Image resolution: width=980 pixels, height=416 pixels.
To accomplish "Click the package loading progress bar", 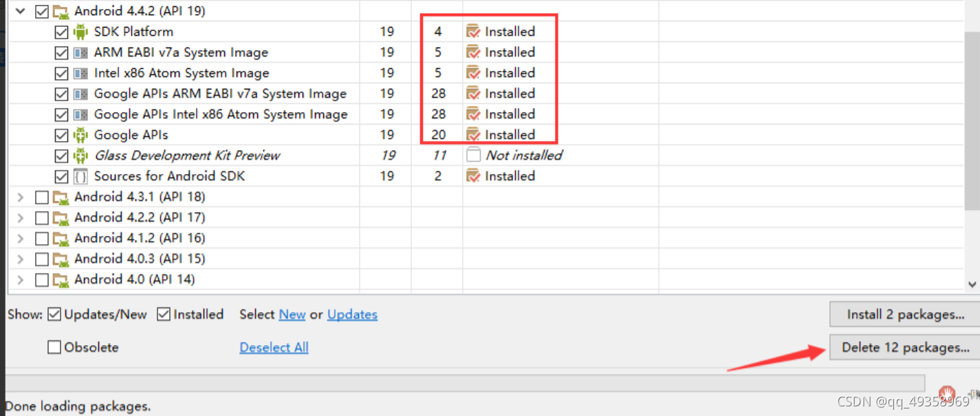I will (x=464, y=382).
